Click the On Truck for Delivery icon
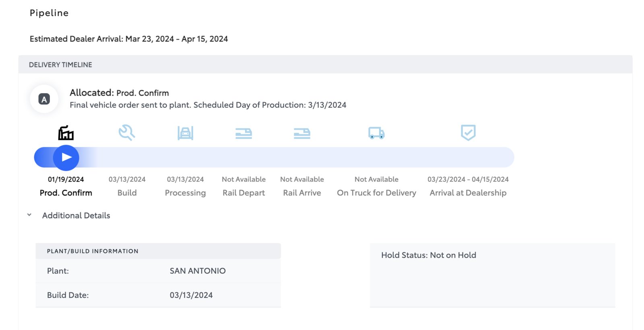The width and height of the screenshot is (644, 330). (x=376, y=133)
